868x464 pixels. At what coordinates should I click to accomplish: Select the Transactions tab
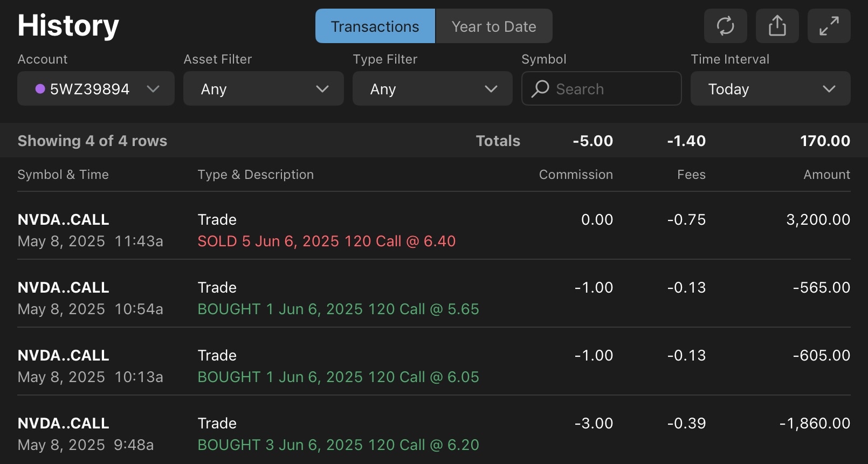tap(375, 26)
